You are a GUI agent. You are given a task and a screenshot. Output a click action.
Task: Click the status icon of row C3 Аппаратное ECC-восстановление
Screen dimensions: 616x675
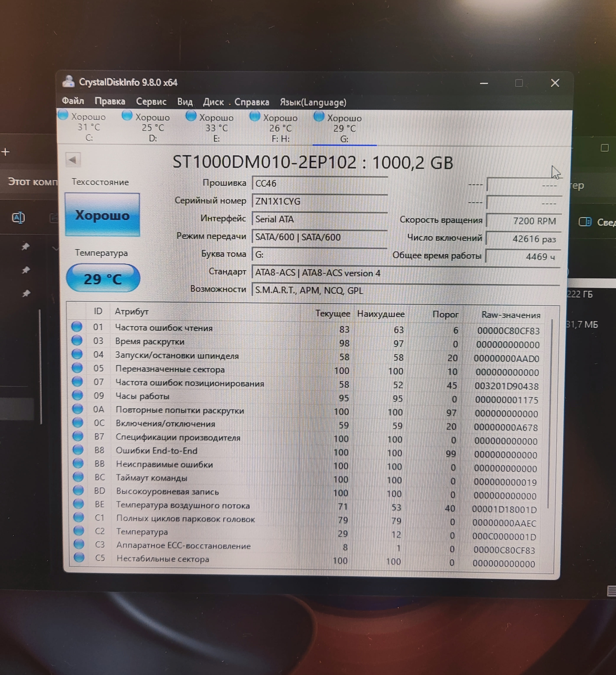79,544
